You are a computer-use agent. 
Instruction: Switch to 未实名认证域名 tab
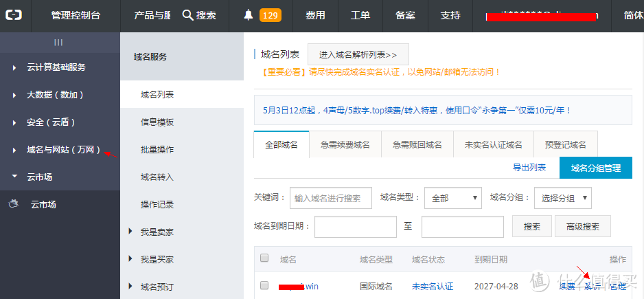493,145
